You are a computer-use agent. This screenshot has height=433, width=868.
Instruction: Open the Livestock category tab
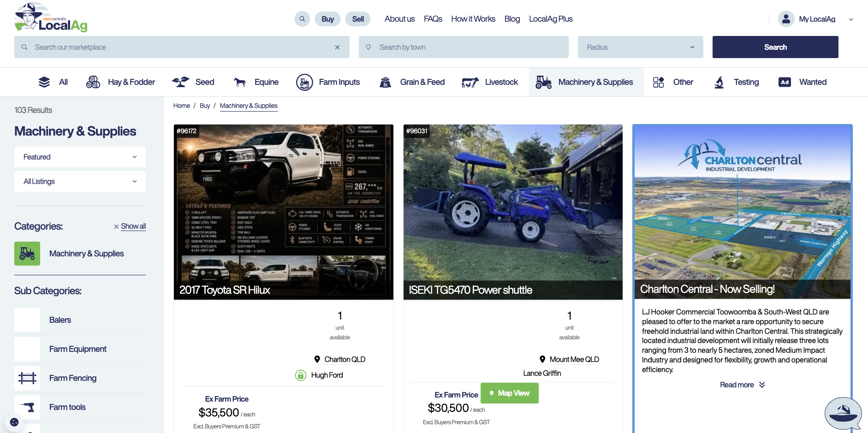point(490,82)
